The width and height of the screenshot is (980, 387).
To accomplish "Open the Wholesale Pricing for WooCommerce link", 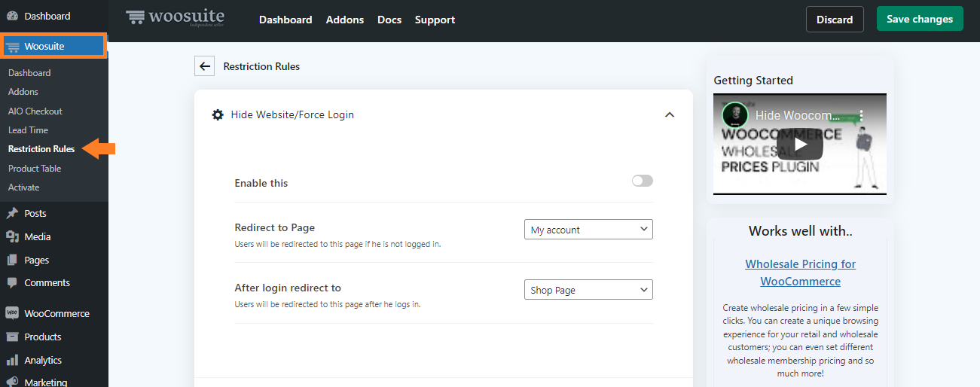I will 800,273.
